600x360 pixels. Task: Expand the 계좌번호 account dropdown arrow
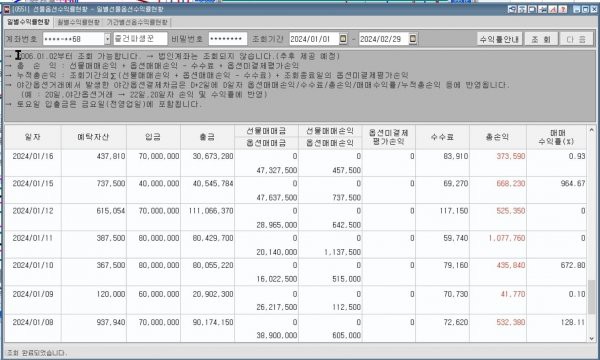pos(107,39)
